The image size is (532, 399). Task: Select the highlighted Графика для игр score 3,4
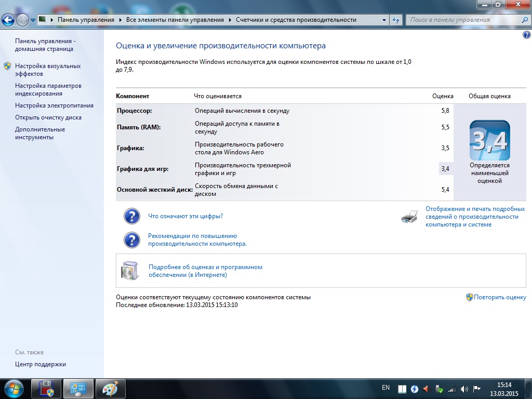[445, 169]
